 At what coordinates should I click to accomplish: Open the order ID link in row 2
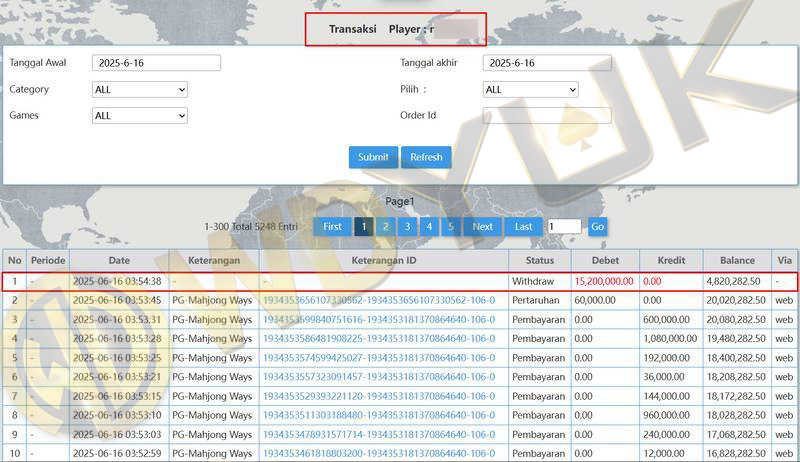[x=379, y=300]
